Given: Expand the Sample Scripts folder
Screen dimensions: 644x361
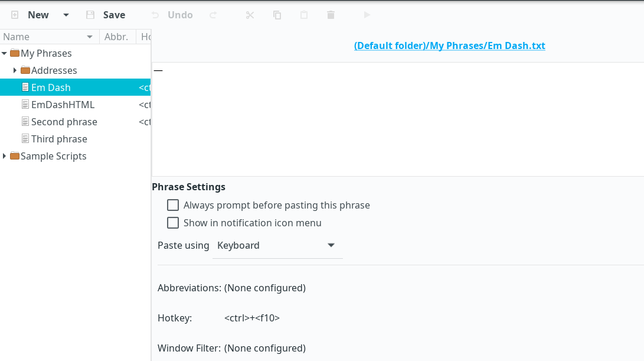Looking at the screenshot, I should 5,156.
